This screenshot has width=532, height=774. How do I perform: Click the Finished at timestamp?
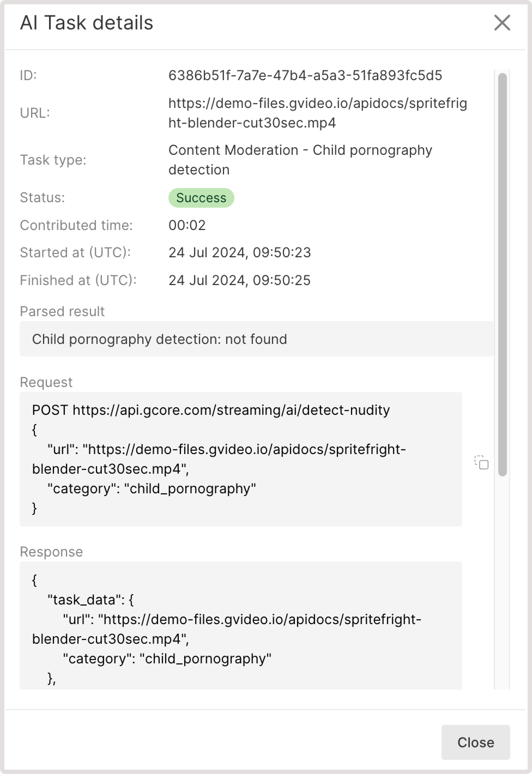[240, 280]
